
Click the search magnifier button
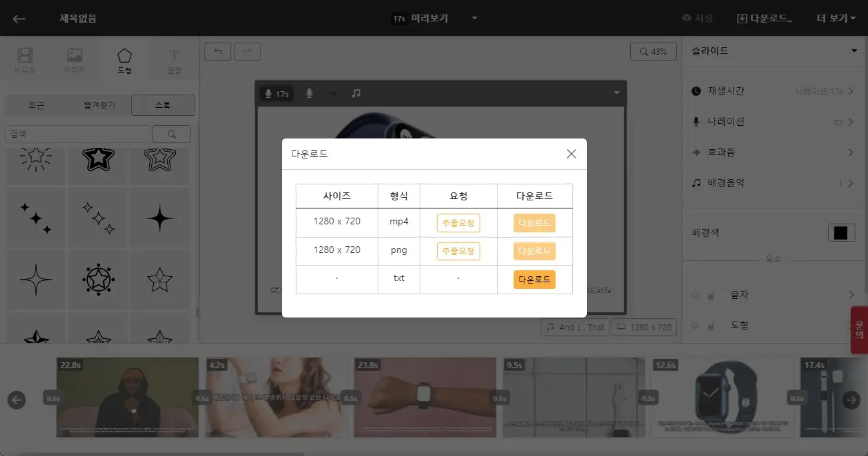coord(172,134)
